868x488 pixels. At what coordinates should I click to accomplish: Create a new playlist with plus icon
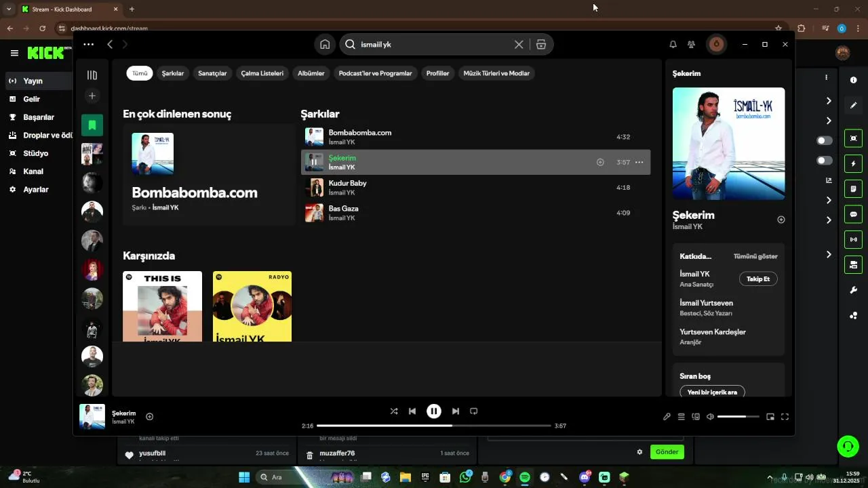(x=92, y=96)
